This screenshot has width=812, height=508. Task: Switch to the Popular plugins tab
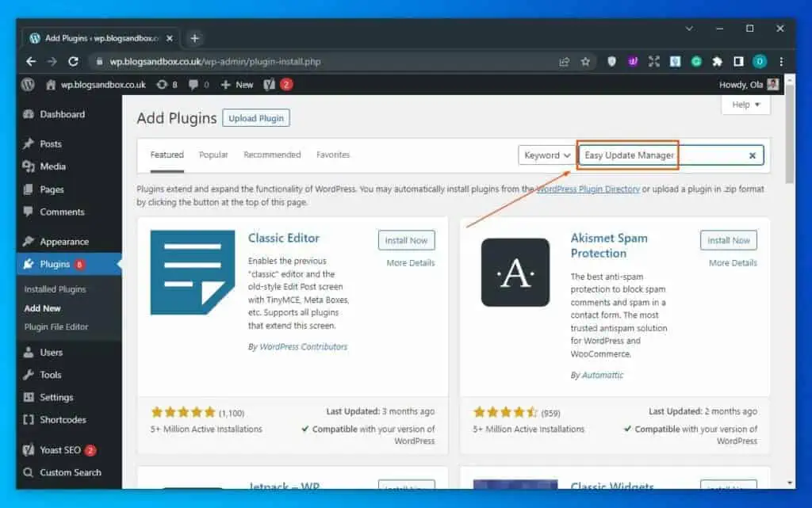[x=213, y=155]
